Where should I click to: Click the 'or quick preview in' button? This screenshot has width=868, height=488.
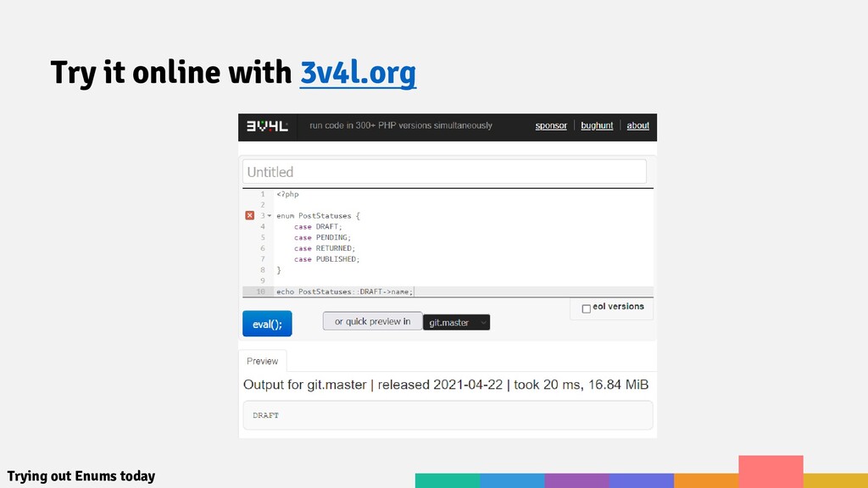point(373,321)
